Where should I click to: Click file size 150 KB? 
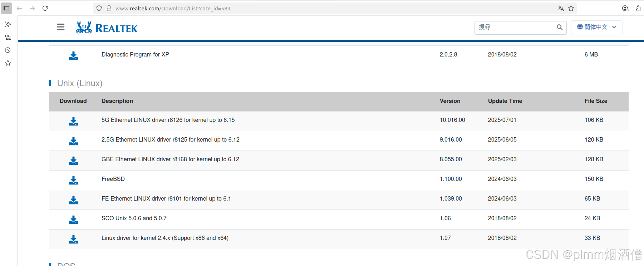[x=594, y=179]
